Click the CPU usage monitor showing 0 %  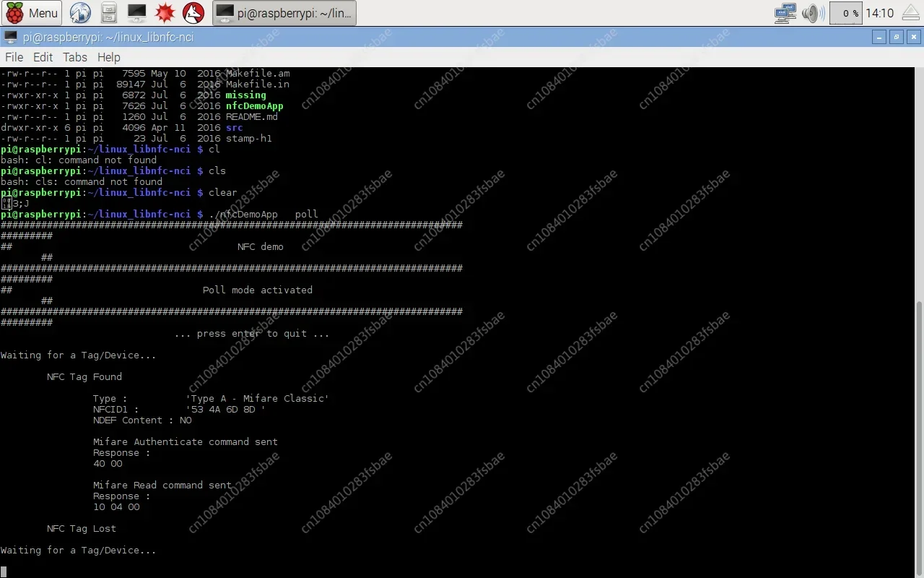(845, 13)
